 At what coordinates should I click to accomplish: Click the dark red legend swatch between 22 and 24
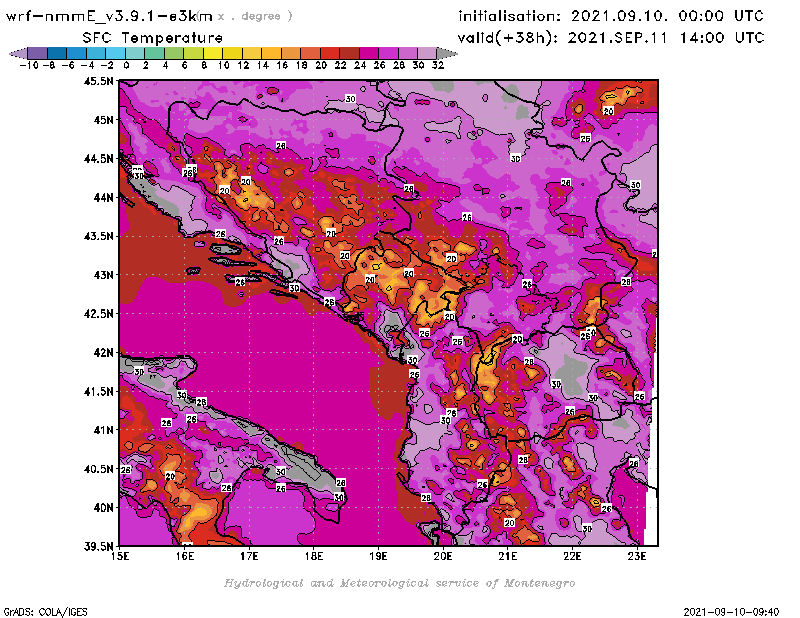pyautogui.click(x=349, y=53)
